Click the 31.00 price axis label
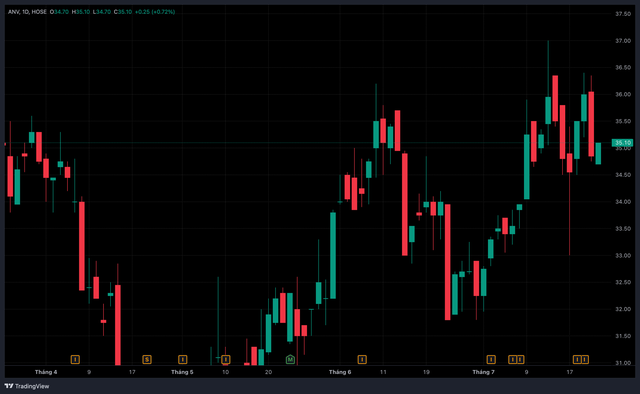Screen dimensions: 640x394 (x=623, y=363)
